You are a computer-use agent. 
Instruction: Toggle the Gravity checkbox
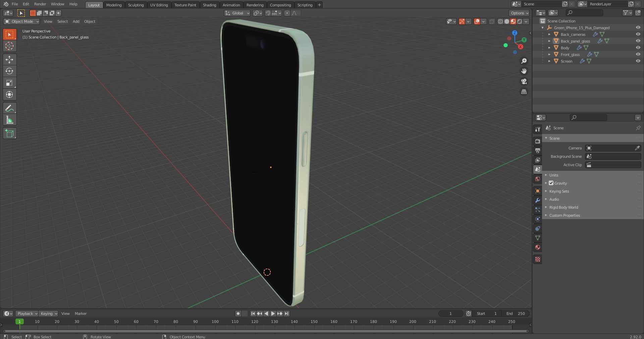pos(551,183)
